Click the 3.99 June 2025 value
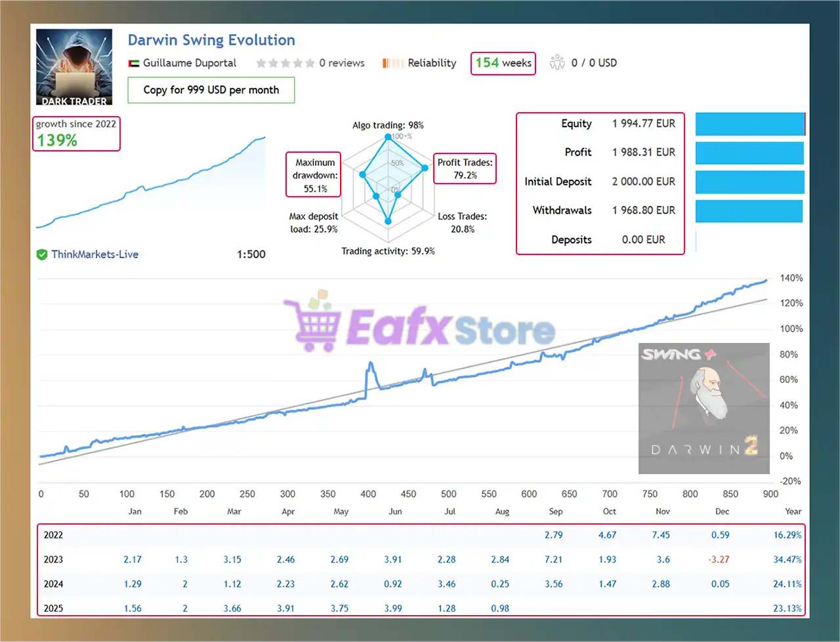This screenshot has width=840, height=642. point(393,609)
